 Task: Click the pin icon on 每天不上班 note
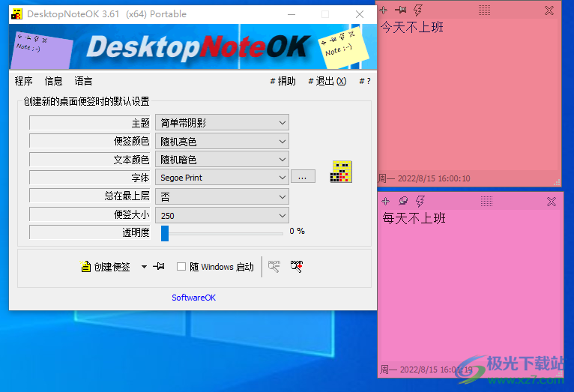403,201
